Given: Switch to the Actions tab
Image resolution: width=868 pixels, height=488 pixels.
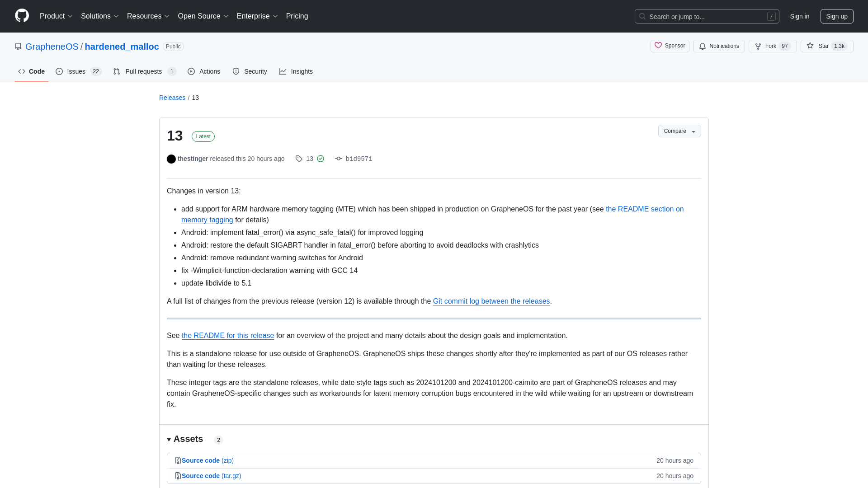Looking at the screenshot, I should 204,71.
